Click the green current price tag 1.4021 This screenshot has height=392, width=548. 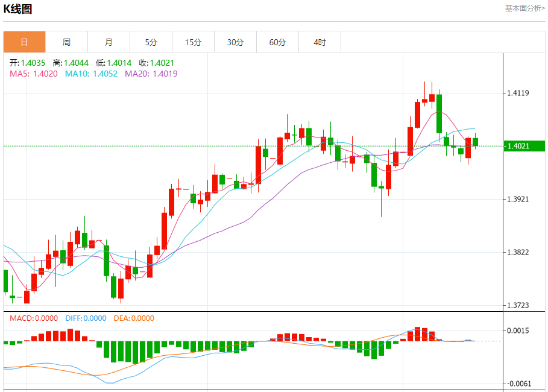[x=524, y=146]
